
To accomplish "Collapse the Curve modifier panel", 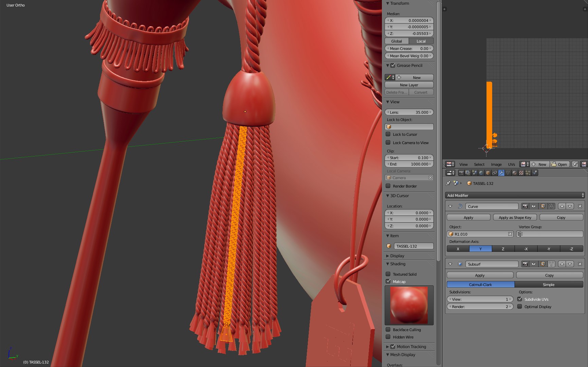I will click(450, 206).
